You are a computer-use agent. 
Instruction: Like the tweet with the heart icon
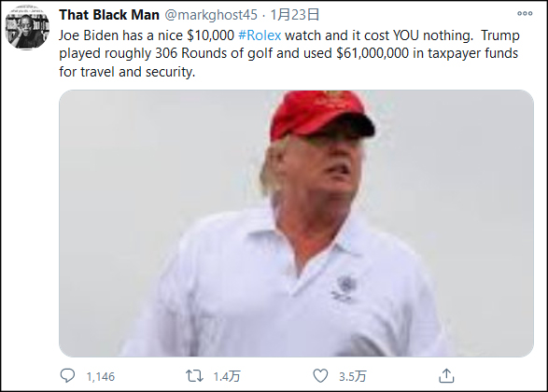click(x=320, y=376)
